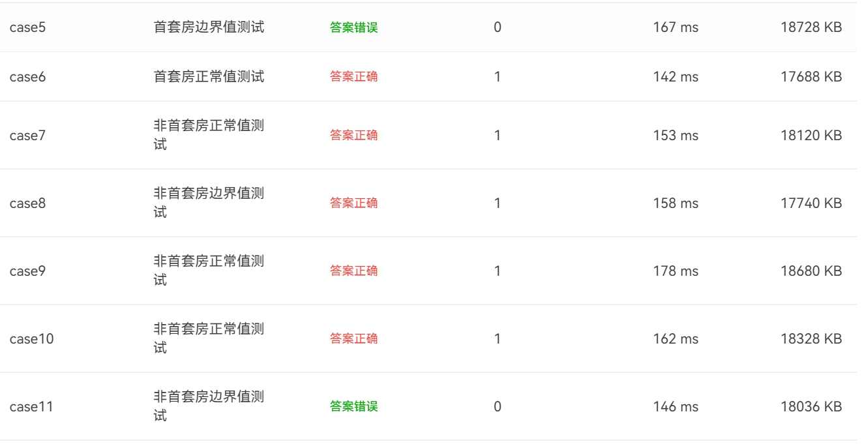Screen dimensions: 868x444
Task: Click the 167 ms runtime cell
Action: click(676, 27)
